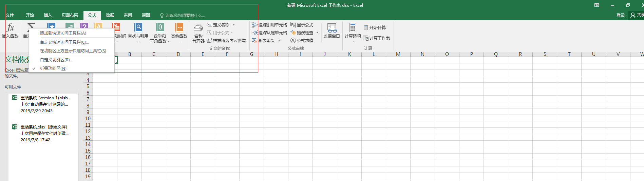Click the purple Logical functions icon
Screen dimensions: 644x181
point(84,26)
